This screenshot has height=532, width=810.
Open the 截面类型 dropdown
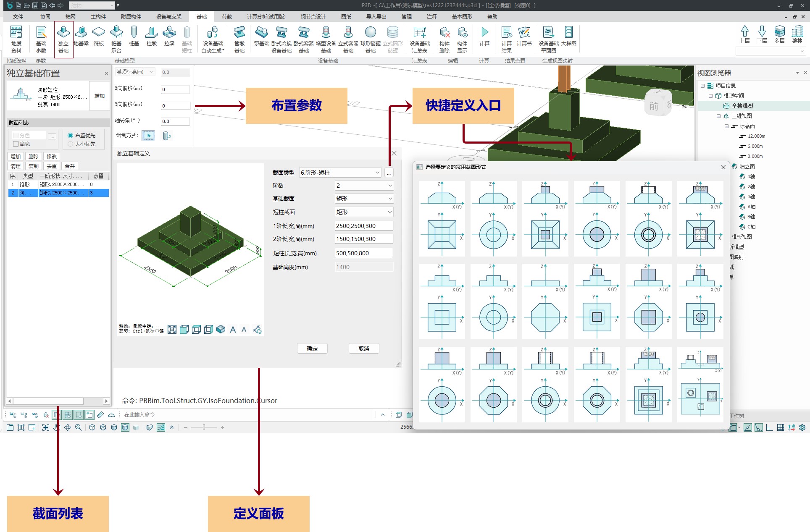pyautogui.click(x=340, y=173)
